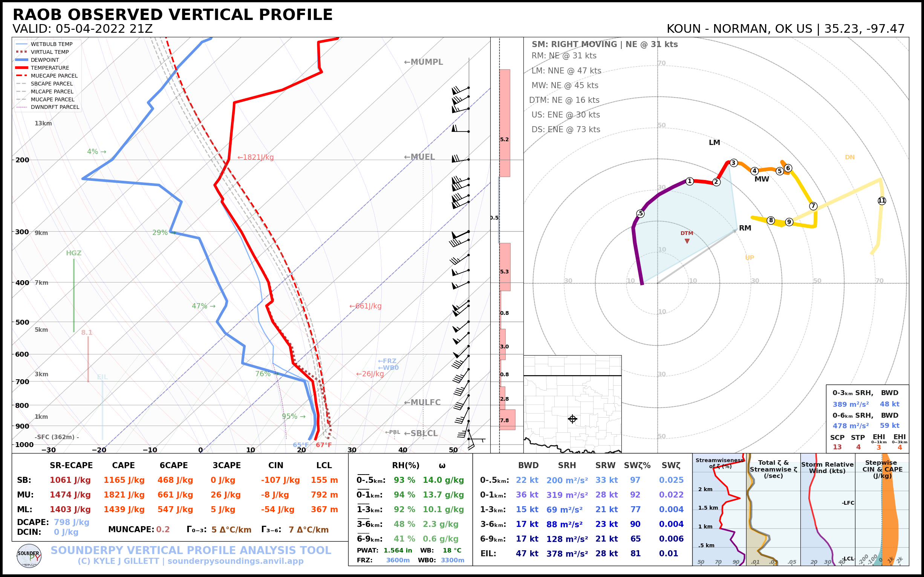Click the RM storm motion label
Screen dimensions: 924x577
tap(745, 228)
